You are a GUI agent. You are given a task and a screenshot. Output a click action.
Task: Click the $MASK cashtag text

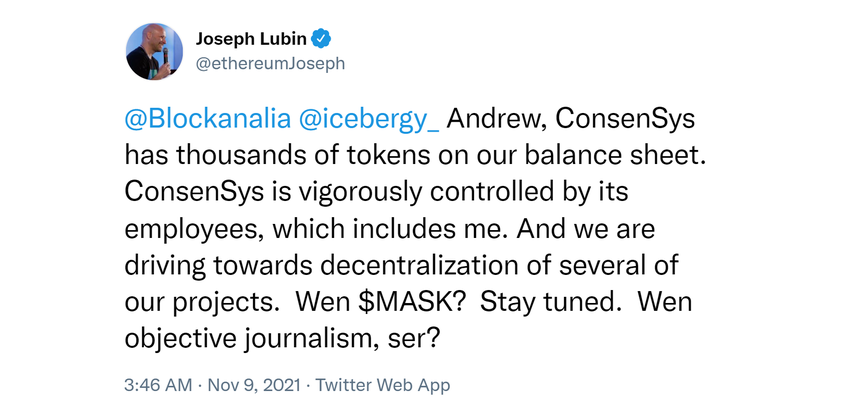[412, 302]
